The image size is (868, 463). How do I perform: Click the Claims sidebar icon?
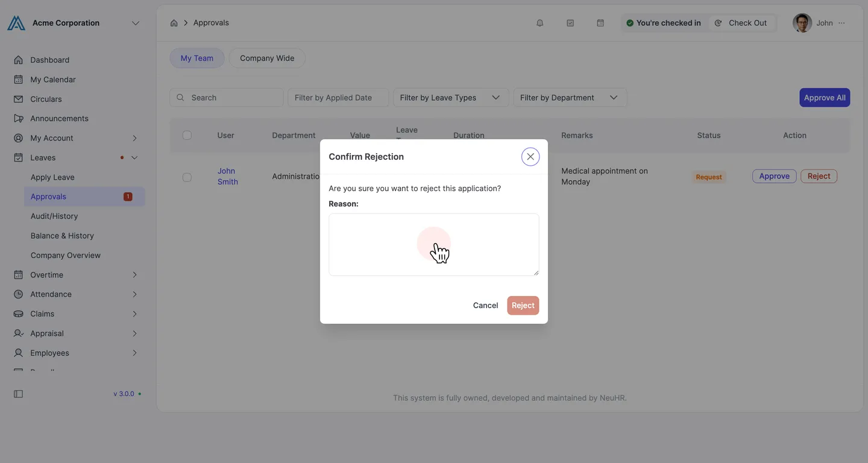point(19,313)
